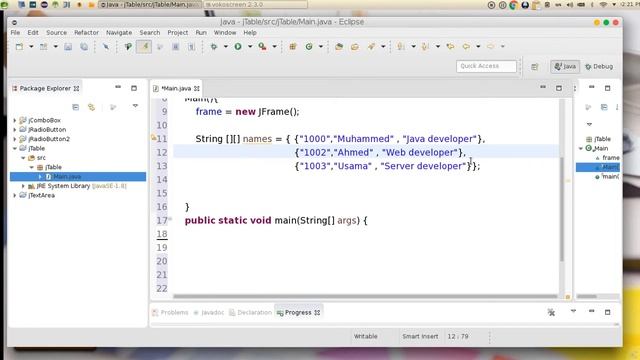Click the Run Last Tool icon with red toolbox
The height and width of the screenshot is (360, 640).
262,47
